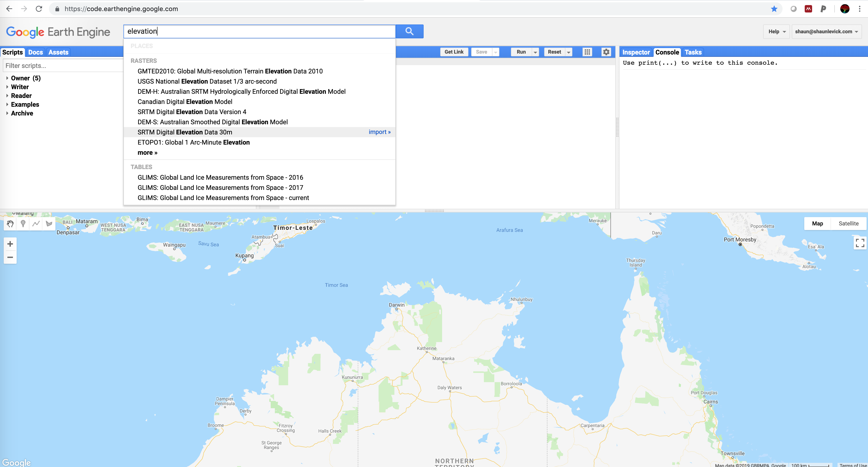This screenshot has width=868, height=467.
Task: Click import link for SRTM 30m
Action: (x=379, y=132)
